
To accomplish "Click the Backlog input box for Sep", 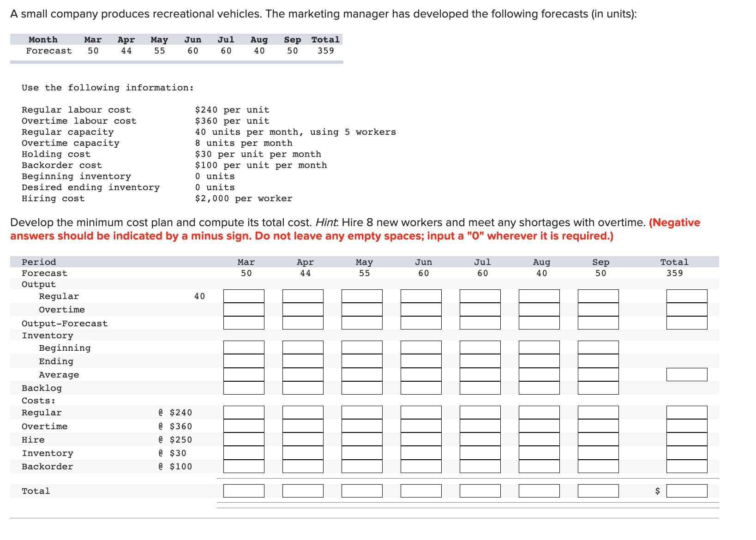I will [598, 388].
